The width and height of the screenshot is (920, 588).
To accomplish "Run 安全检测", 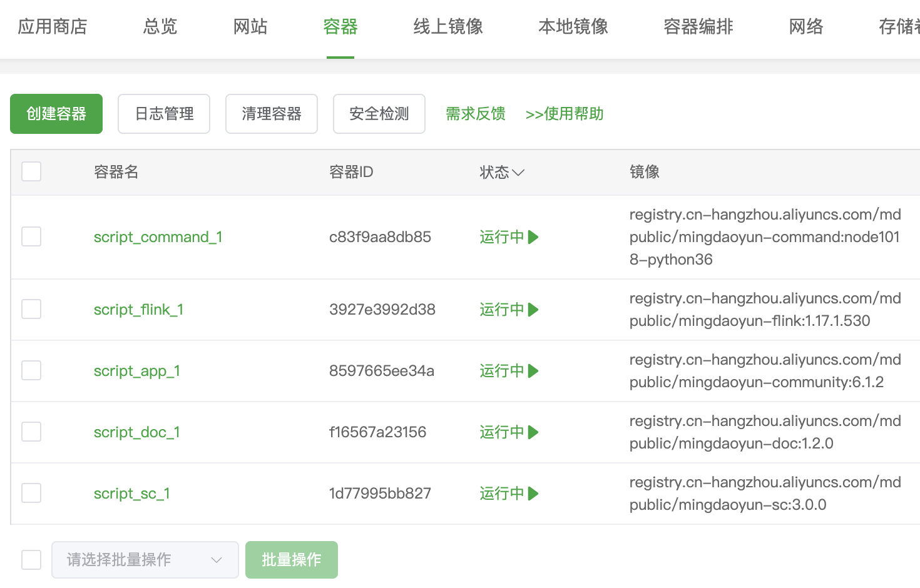I will pos(379,114).
